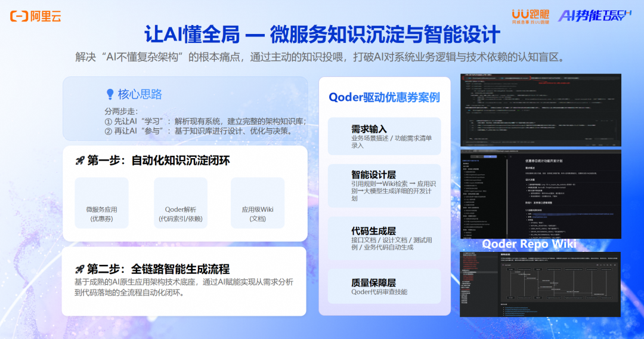Click the 代码生成层 heading
Screen dimensions: 644x339
coord(373,231)
